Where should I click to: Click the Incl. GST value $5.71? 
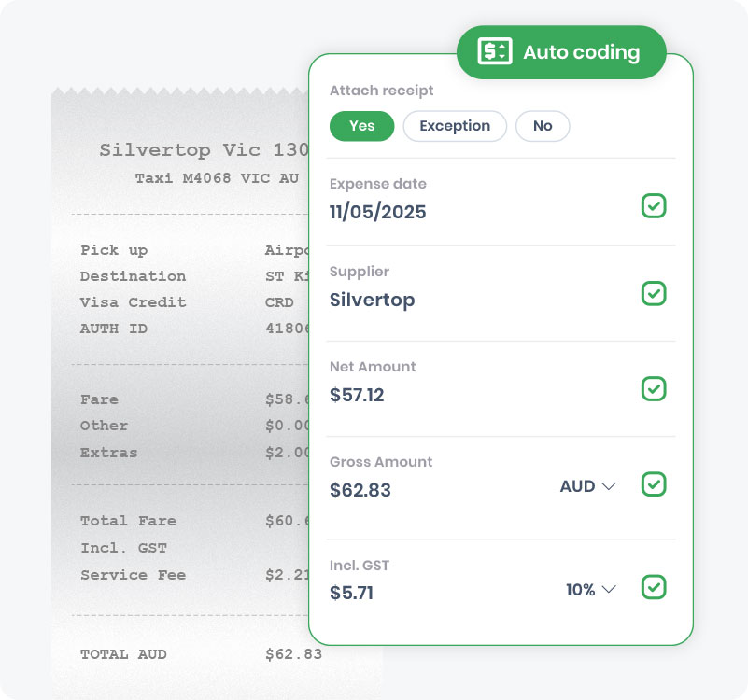tap(353, 594)
